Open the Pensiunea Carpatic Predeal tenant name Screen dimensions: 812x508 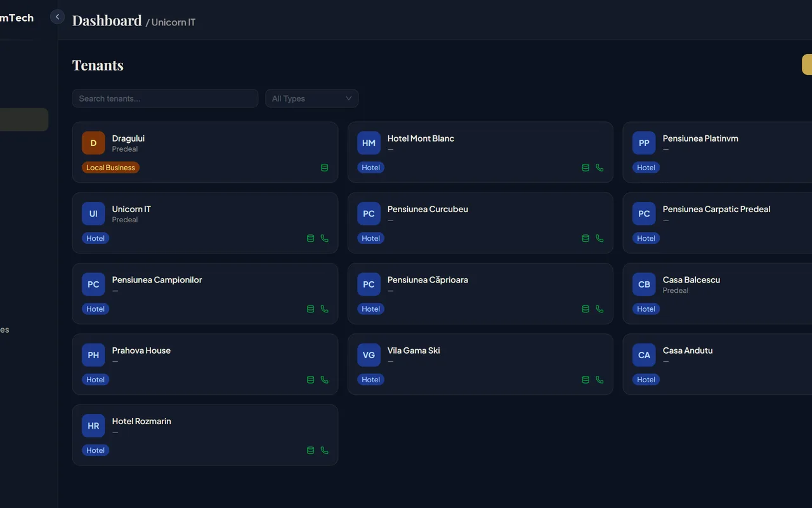[x=716, y=209]
